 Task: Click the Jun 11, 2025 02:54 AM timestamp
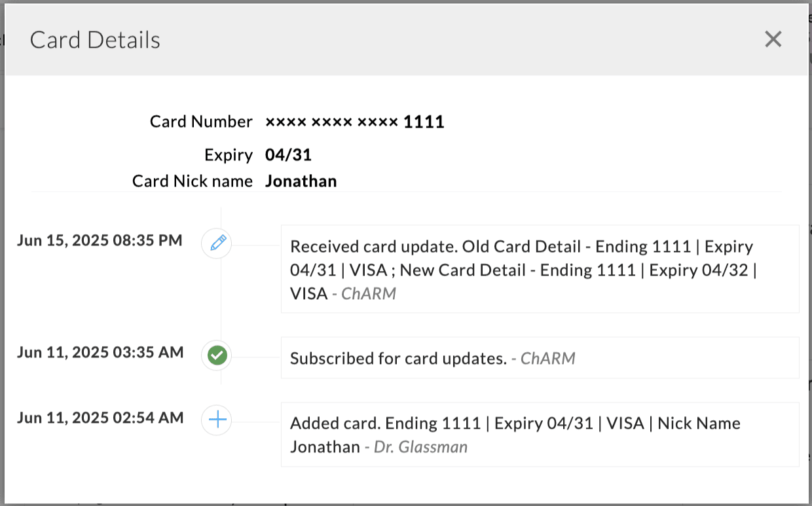[100, 418]
